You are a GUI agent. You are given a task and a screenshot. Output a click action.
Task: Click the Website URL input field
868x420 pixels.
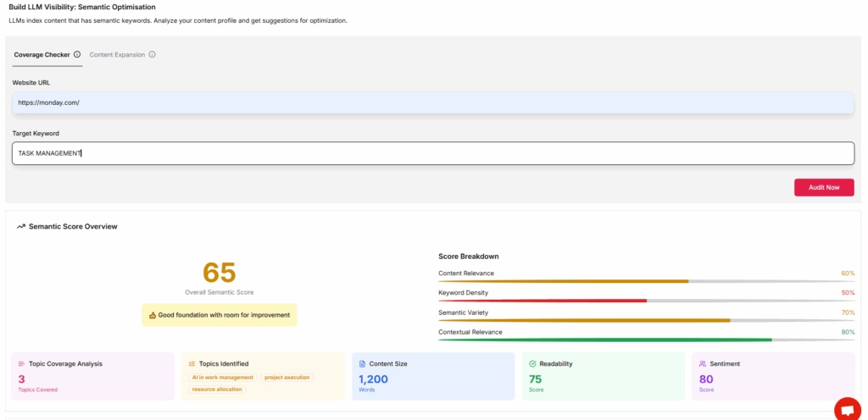tap(433, 102)
